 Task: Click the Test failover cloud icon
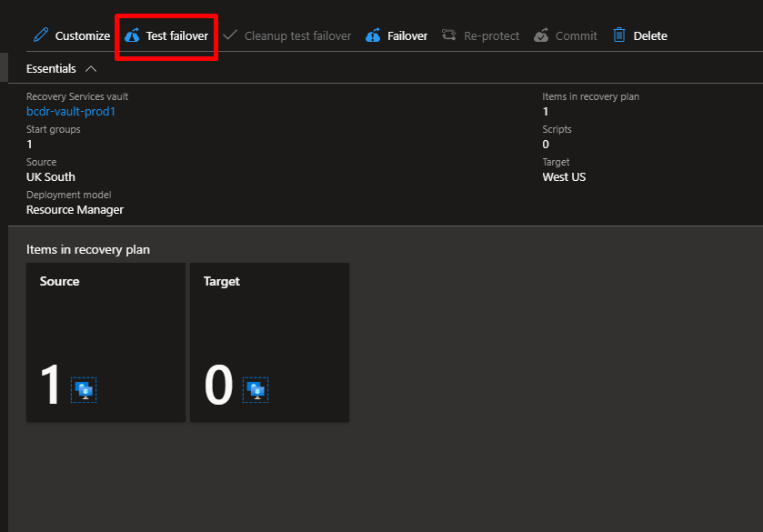132,35
